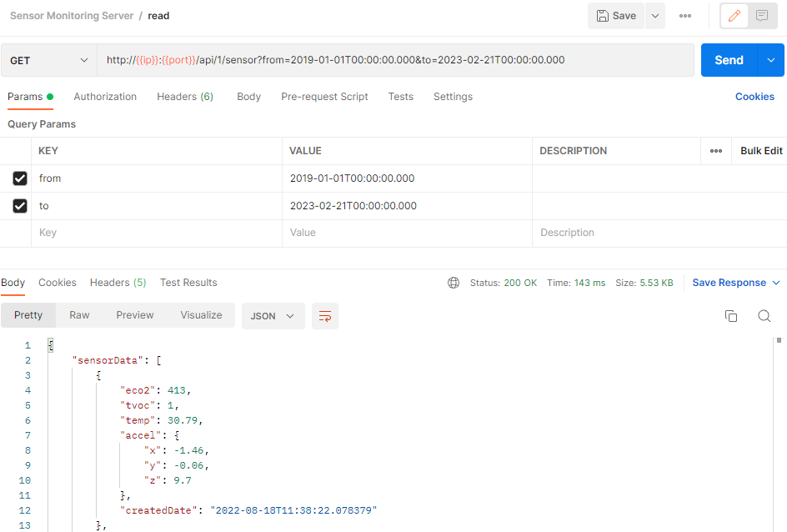The width and height of the screenshot is (787, 532).
Task: Click the response vertical scrollbar thumb
Action: [779, 340]
